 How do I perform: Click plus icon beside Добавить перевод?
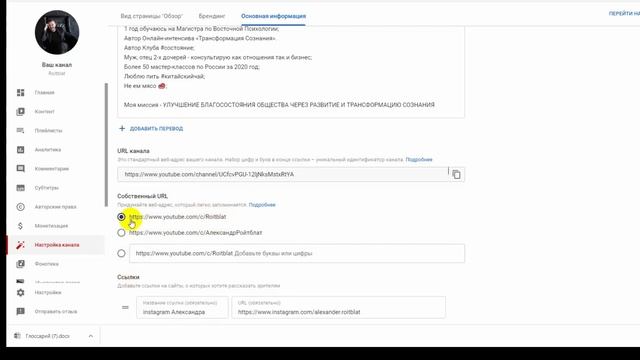coord(122,128)
